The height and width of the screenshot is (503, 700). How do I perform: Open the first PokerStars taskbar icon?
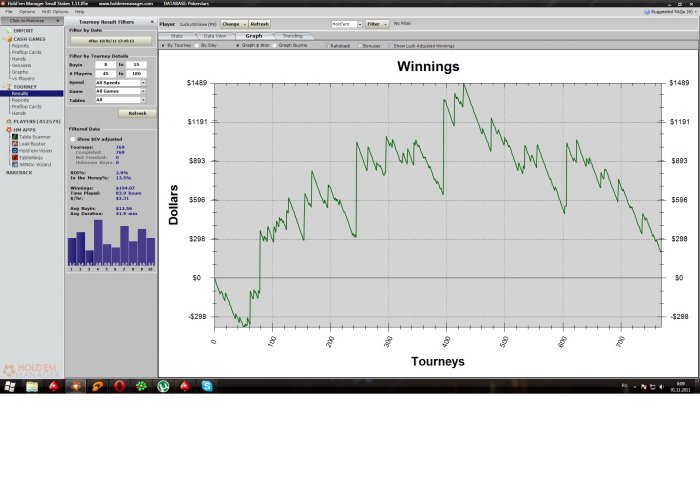(x=54, y=386)
